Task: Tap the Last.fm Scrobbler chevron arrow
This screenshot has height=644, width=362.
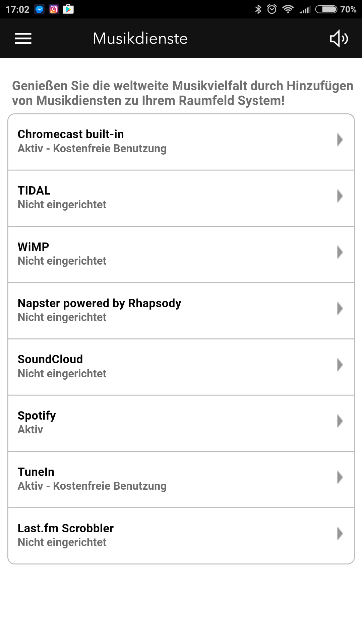Action: pyautogui.click(x=340, y=534)
